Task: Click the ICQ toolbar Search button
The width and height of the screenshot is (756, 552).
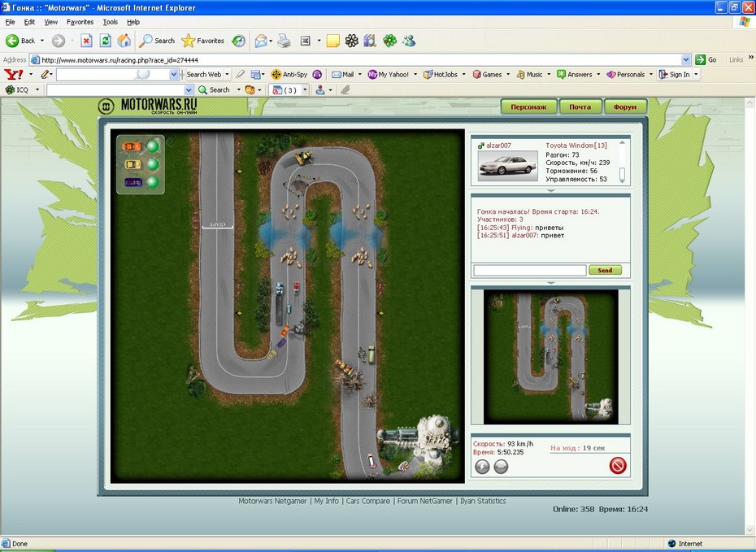Action: point(214,89)
